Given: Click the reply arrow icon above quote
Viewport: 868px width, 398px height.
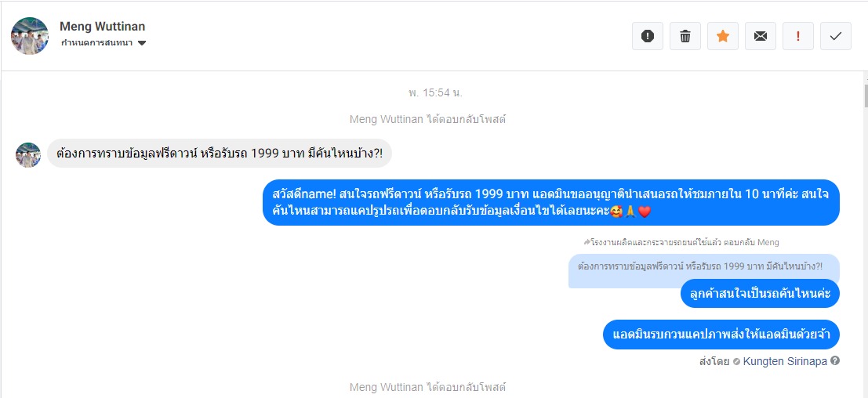Looking at the screenshot, I should click(x=587, y=242).
